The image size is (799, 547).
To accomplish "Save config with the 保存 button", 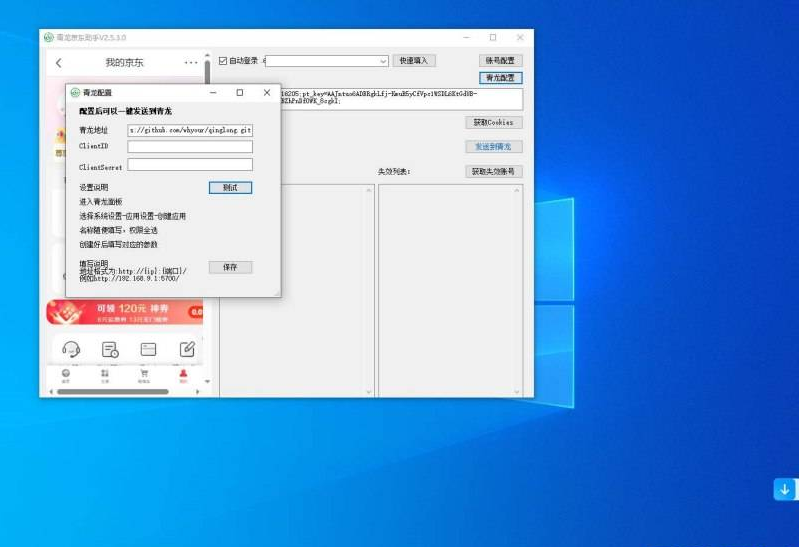I will click(230, 267).
